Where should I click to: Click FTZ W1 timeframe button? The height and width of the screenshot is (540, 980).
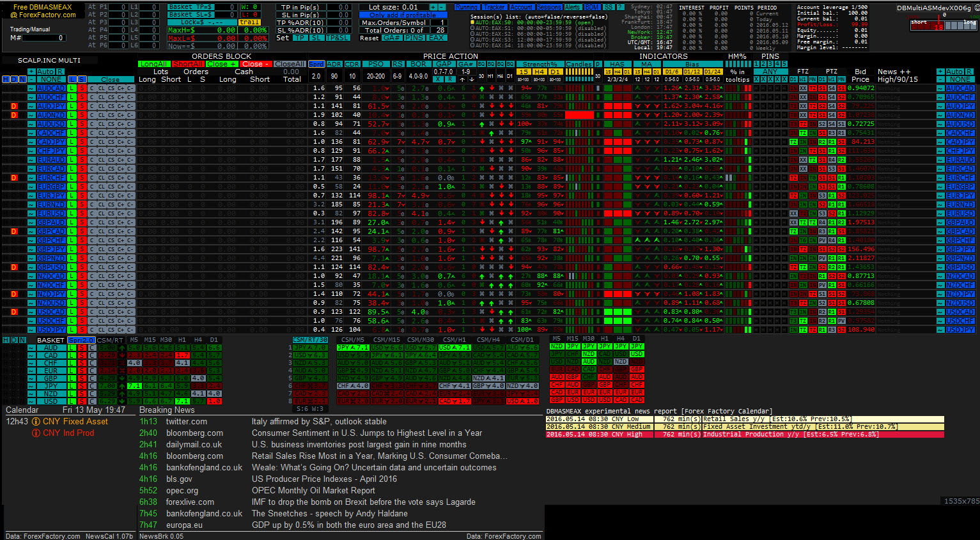803,79
